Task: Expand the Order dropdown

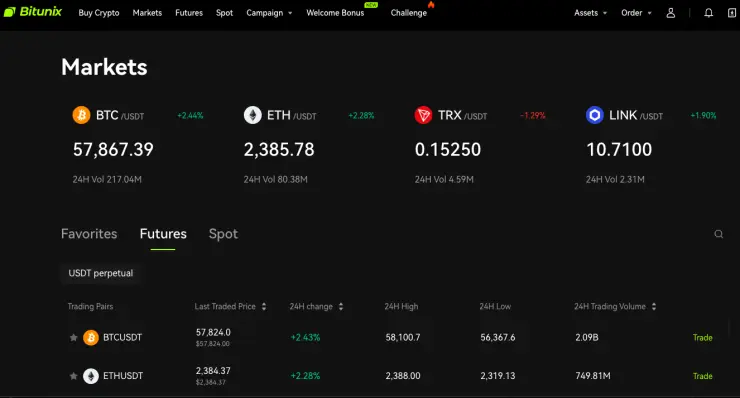Action: click(x=636, y=13)
